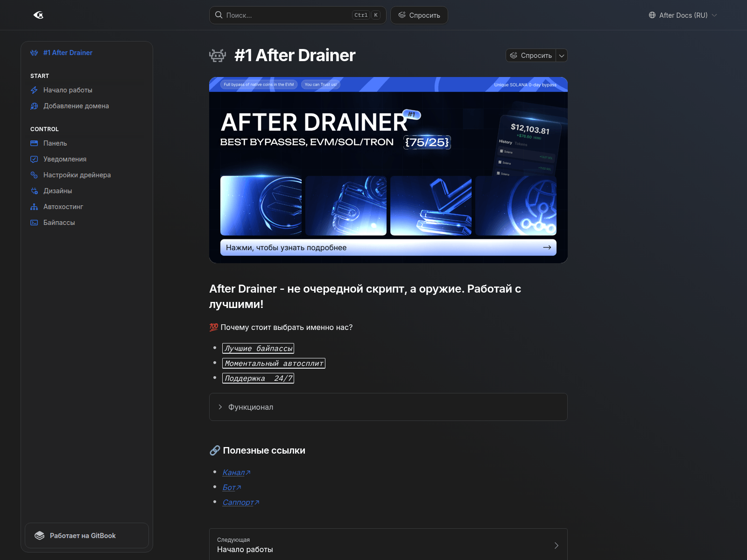This screenshot has height=560, width=747.
Task: Open the dropdown arrow next to title Спросить
Action: point(562,56)
